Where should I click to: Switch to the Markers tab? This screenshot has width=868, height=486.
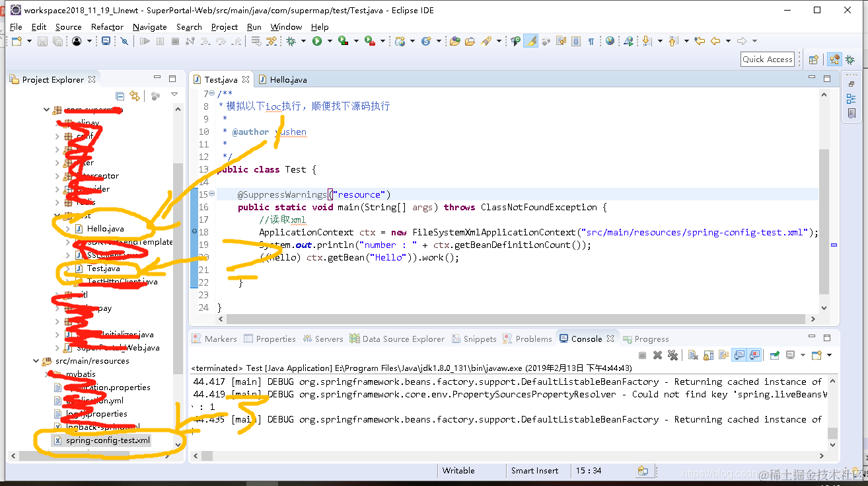point(214,339)
